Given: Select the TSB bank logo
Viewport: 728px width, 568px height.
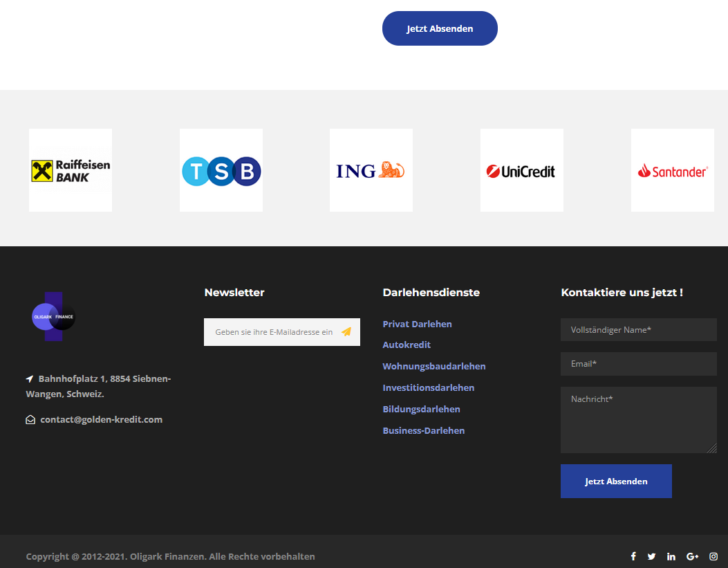Looking at the screenshot, I should point(221,170).
